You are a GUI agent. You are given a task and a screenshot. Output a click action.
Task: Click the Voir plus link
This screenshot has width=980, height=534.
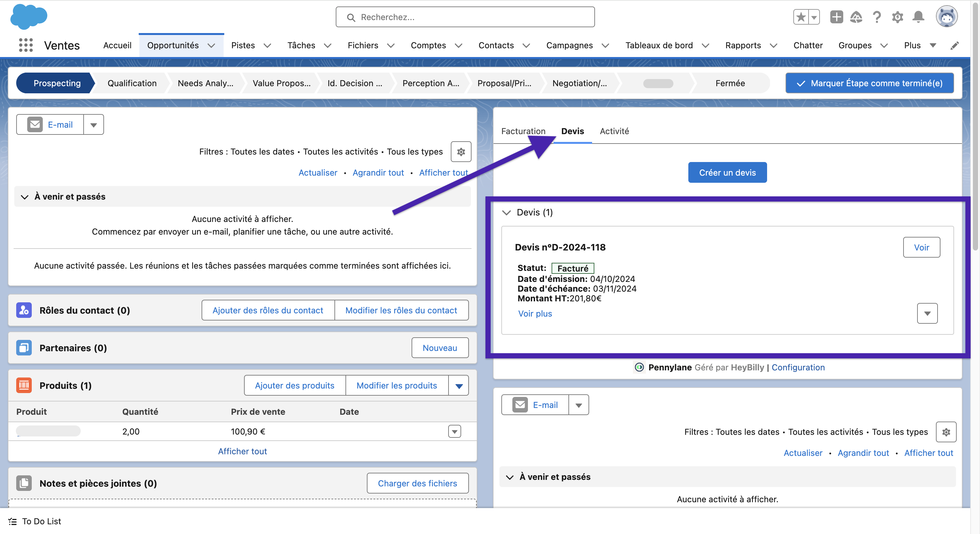535,314
